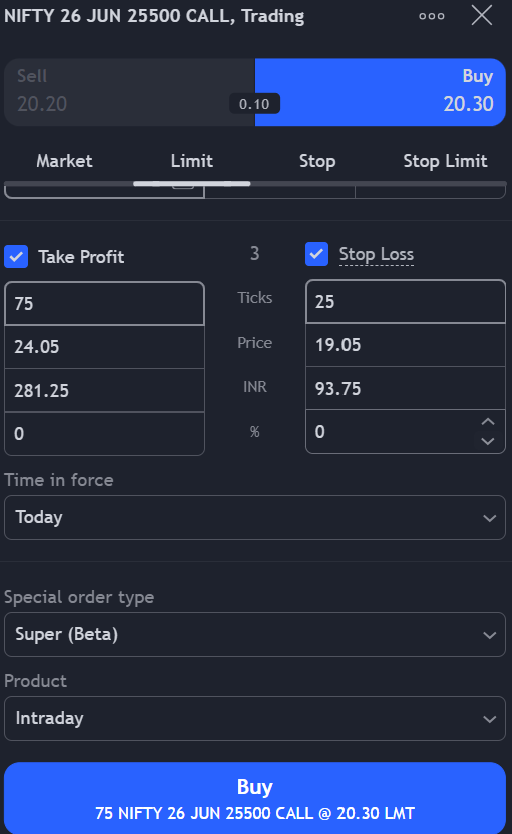
Task: Select the Limit order tab
Action: point(192,161)
